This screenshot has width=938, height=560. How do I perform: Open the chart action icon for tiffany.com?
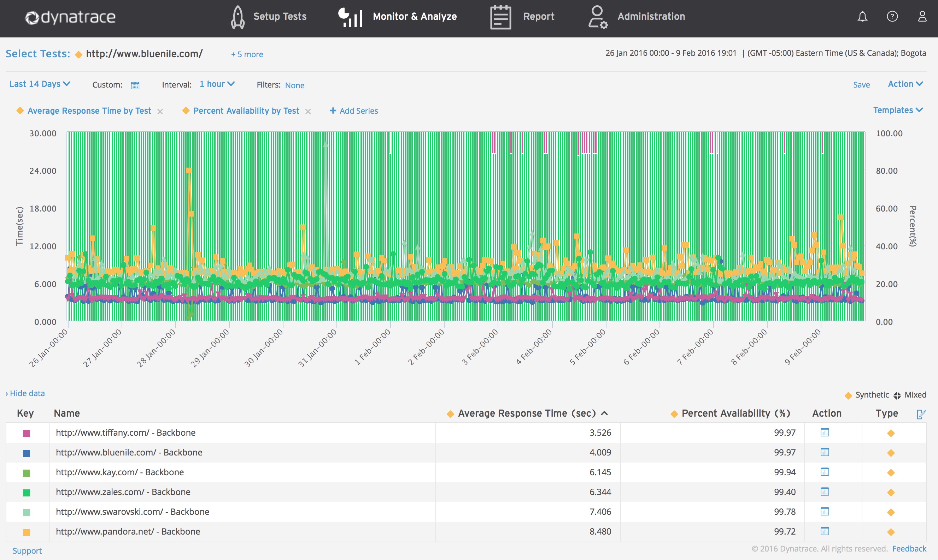[825, 433]
